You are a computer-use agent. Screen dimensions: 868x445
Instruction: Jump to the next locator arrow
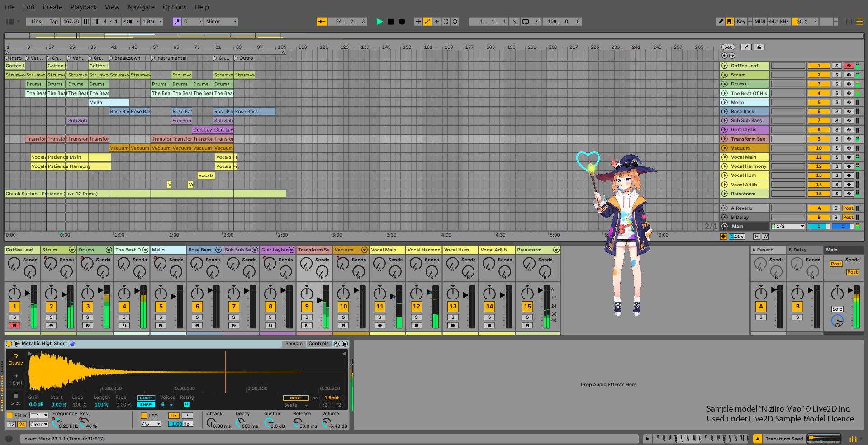point(732,56)
